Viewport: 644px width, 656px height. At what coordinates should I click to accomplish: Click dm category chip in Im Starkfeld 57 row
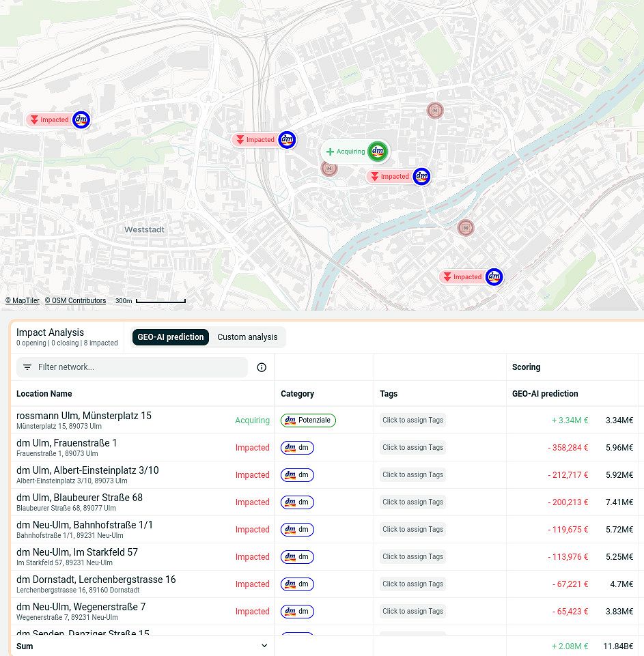[x=297, y=557]
